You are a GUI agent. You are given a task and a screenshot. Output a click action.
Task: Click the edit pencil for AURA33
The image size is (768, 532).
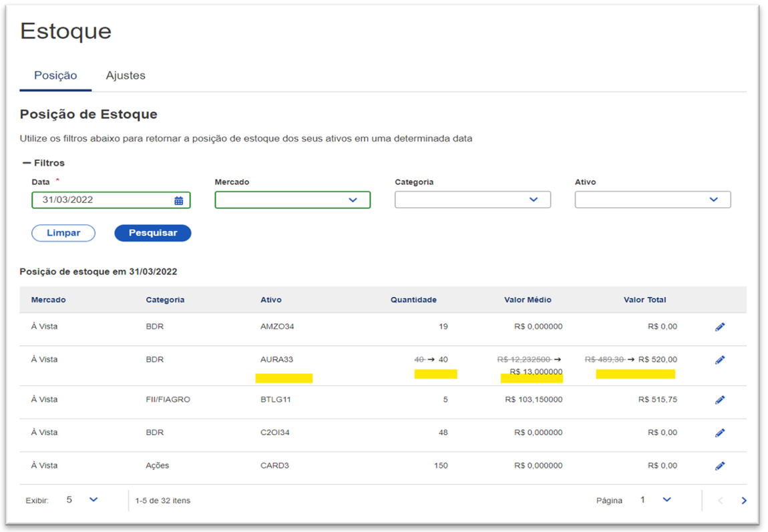click(x=720, y=360)
